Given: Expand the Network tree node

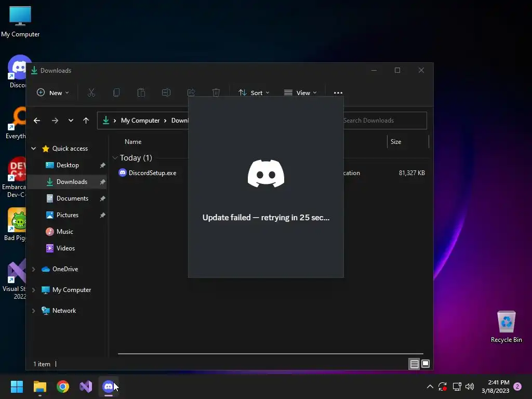Looking at the screenshot, I should [34, 311].
